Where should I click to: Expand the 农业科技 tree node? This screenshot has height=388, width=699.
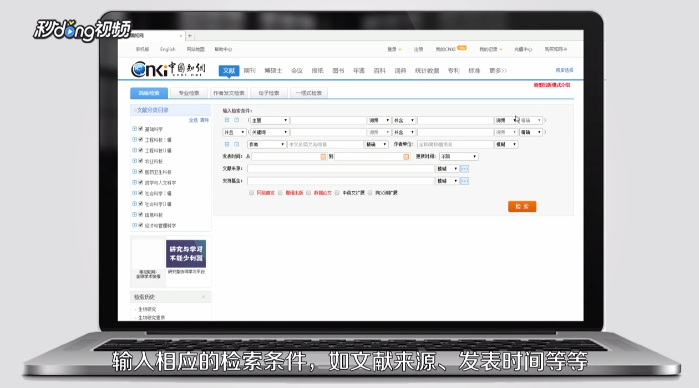coord(134,161)
